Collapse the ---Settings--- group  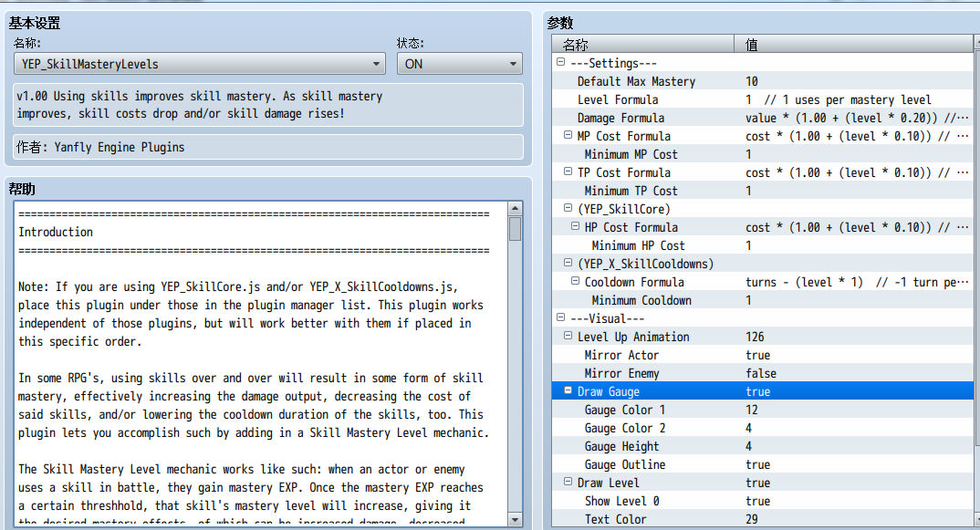[x=560, y=62]
